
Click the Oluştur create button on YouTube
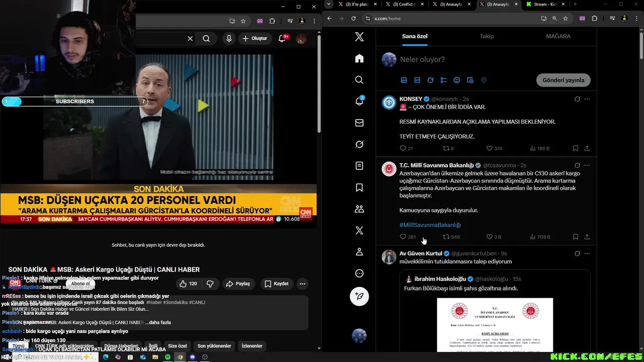tap(255, 38)
